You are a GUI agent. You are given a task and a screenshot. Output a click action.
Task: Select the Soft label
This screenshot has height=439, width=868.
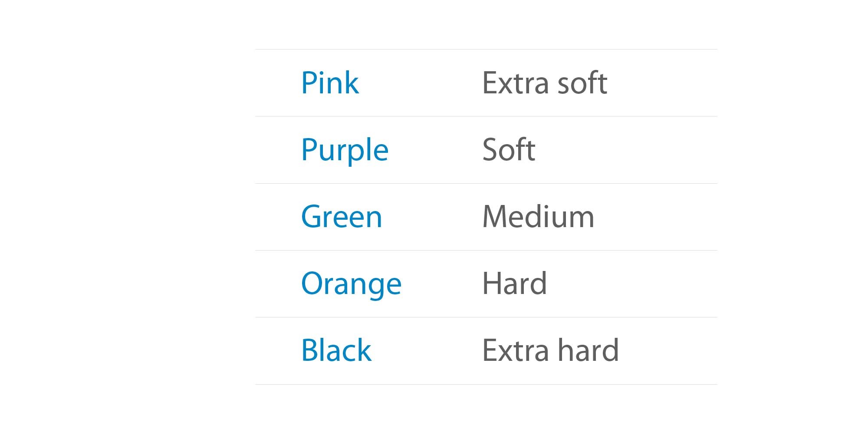pyautogui.click(x=509, y=149)
